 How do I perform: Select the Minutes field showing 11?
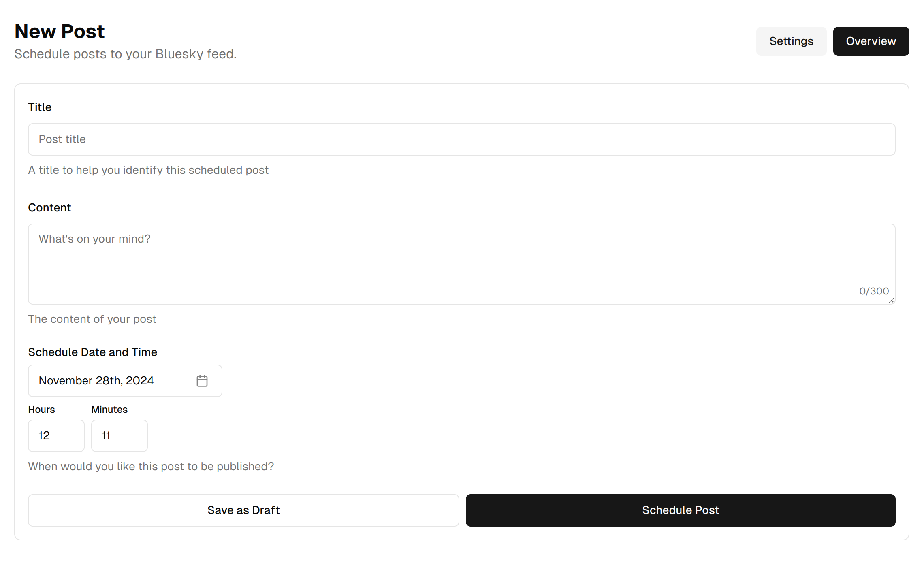pos(119,436)
